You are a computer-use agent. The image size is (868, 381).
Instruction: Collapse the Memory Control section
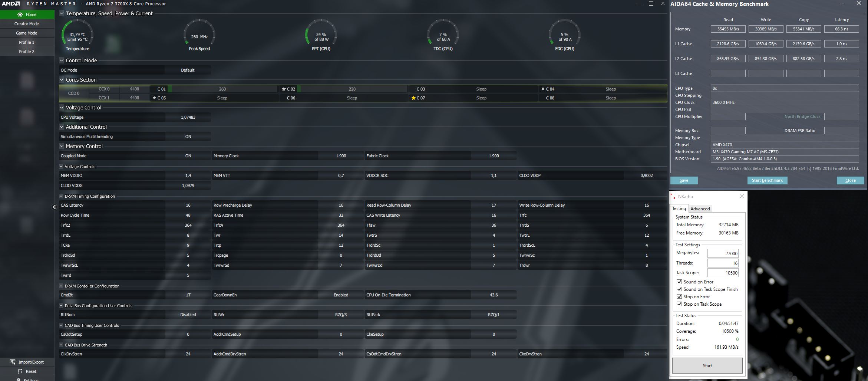pos(62,146)
